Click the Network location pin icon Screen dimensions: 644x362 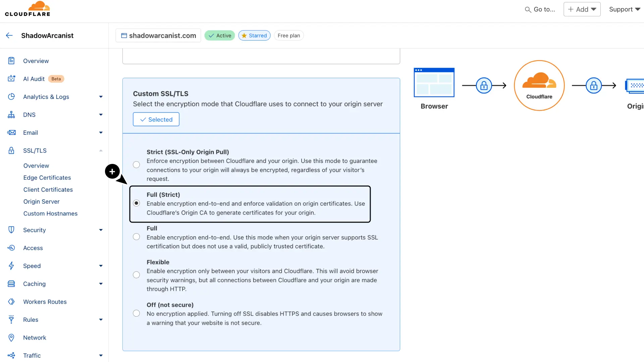(11, 338)
